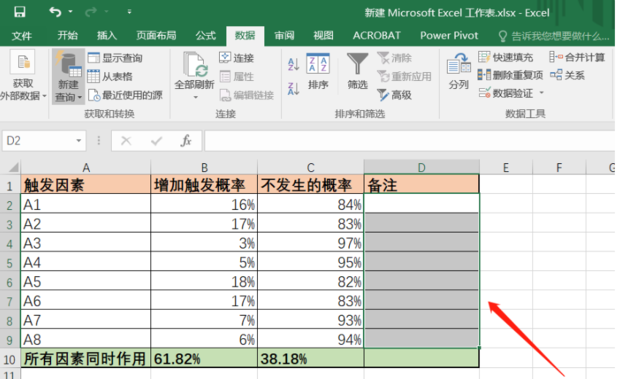This screenshot has width=620, height=379.
Task: Open the ACROBAT ribbon tab
Action: click(x=376, y=36)
